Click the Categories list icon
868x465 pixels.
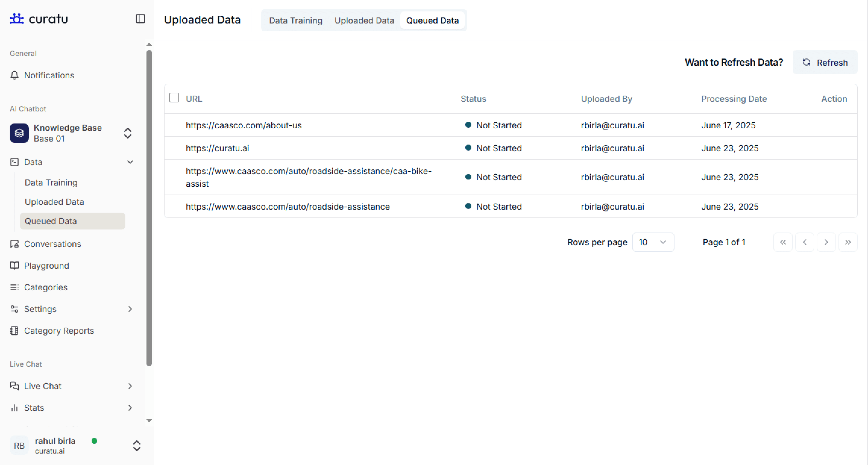pyautogui.click(x=14, y=287)
